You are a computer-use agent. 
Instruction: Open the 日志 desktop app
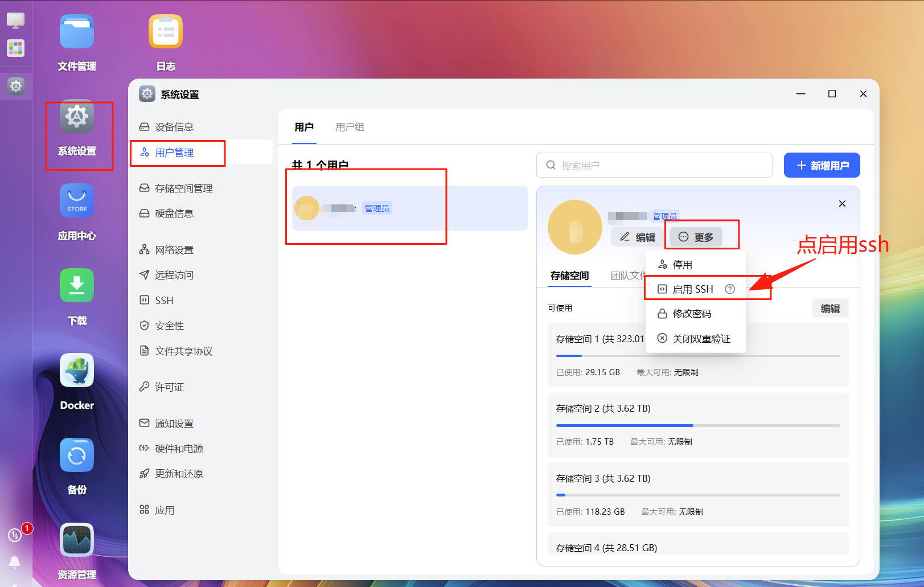coord(166,32)
